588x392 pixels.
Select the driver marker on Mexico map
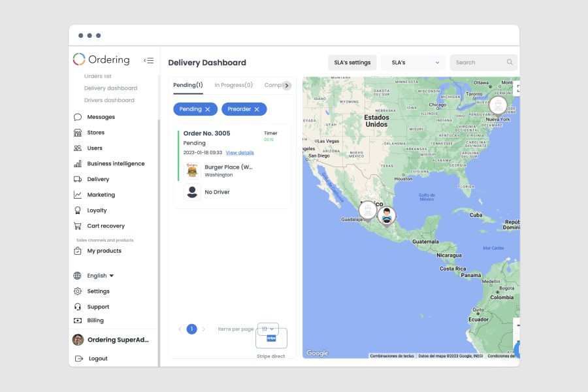tap(387, 216)
